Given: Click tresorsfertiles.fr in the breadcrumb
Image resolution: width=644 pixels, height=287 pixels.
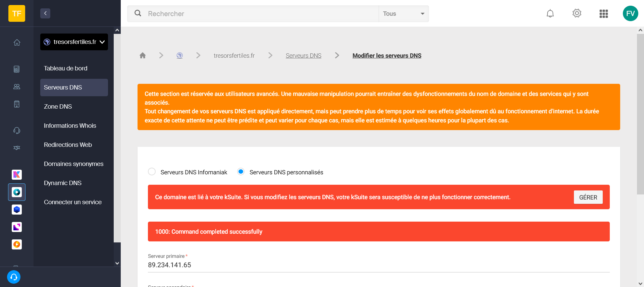Looking at the screenshot, I should (234, 56).
